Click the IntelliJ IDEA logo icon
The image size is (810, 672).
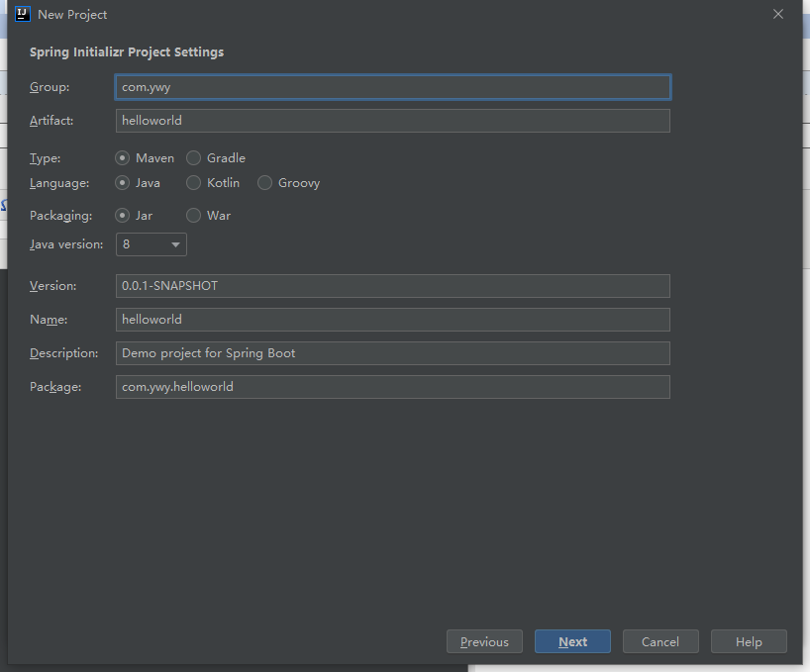(x=23, y=14)
